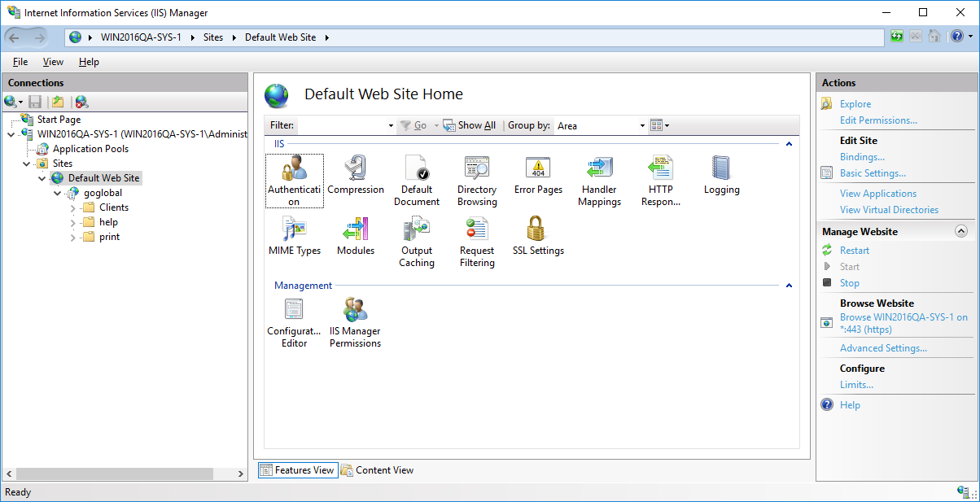Switch to Content View tab

click(x=377, y=470)
